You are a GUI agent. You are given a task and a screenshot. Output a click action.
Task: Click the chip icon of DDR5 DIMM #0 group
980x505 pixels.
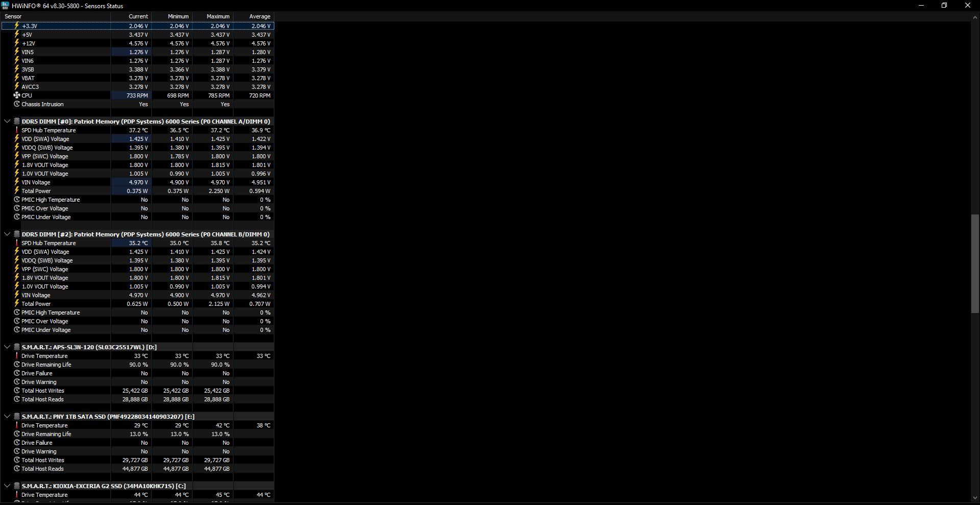[17, 122]
